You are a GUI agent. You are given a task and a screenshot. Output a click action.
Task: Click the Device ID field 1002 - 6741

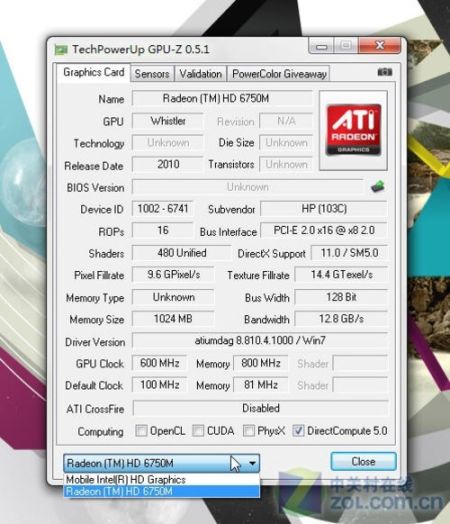163,209
